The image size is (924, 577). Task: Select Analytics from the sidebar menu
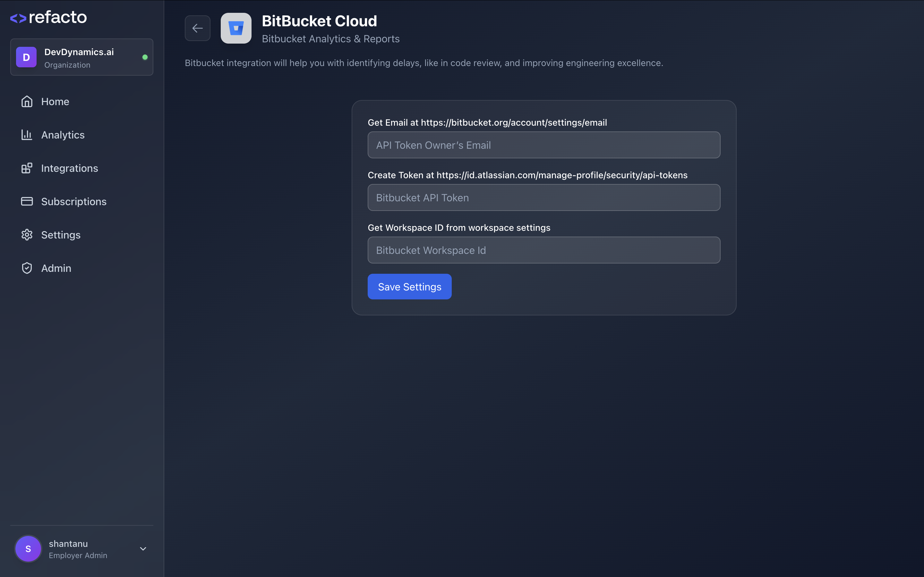tap(63, 135)
